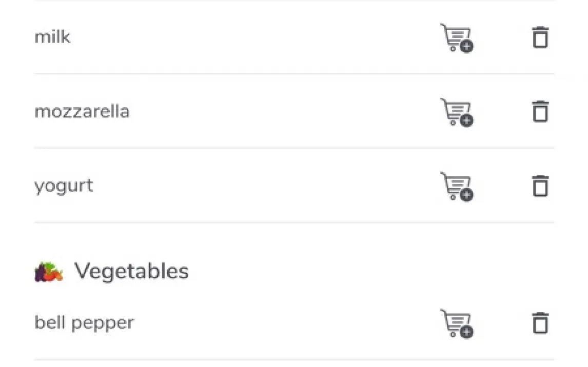This screenshot has width=588, height=367.
Task: Trash the bell pepper entry
Action: pos(540,323)
